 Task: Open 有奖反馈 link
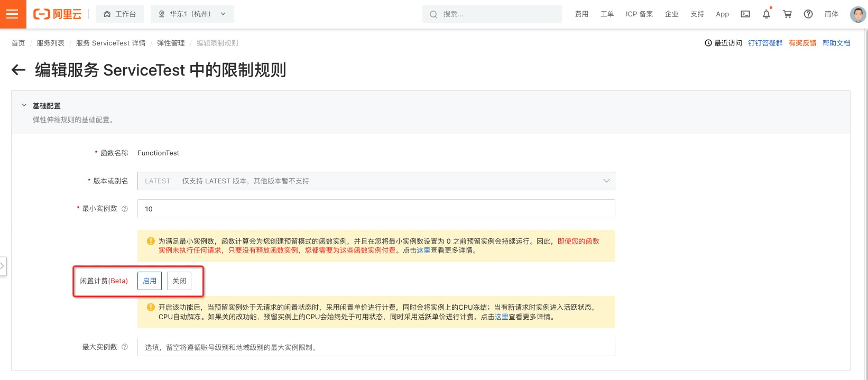(802, 43)
